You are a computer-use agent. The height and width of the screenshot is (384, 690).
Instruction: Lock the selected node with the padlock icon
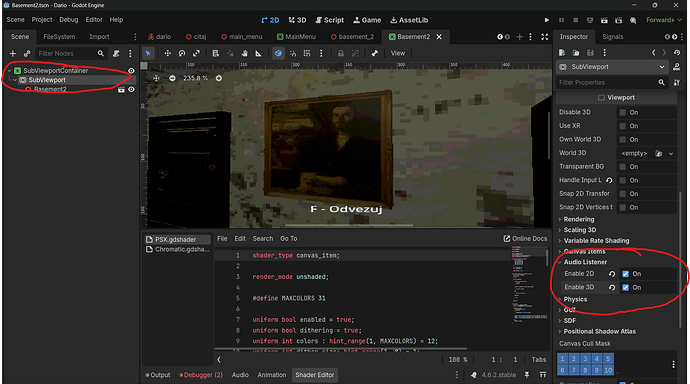(x=341, y=53)
